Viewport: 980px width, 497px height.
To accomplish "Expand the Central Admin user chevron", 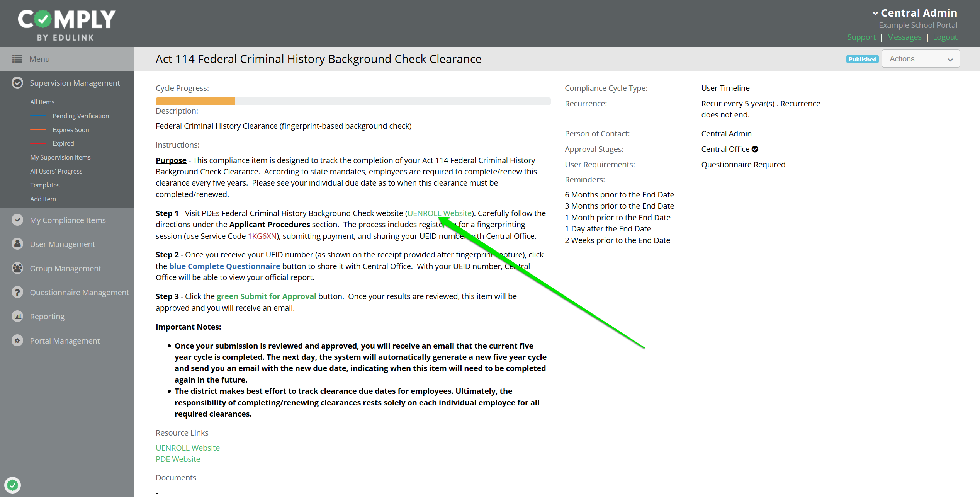I will (875, 13).
